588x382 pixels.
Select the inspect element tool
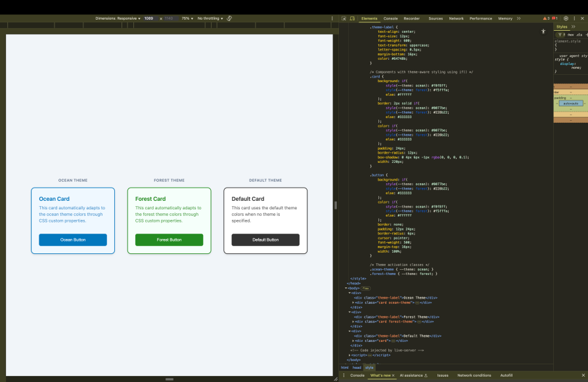pyautogui.click(x=344, y=18)
